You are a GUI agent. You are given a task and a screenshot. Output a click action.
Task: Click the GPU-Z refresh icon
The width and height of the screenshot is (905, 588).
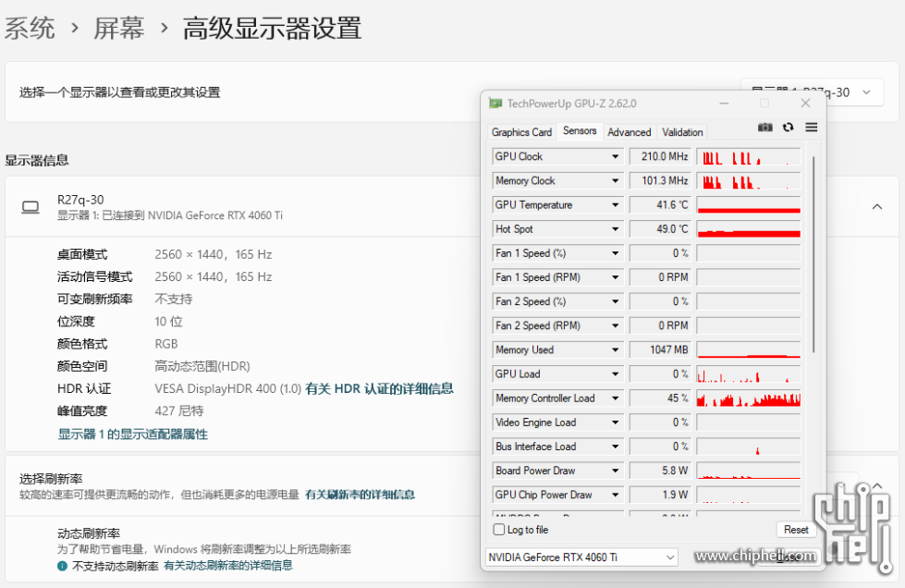click(x=788, y=128)
